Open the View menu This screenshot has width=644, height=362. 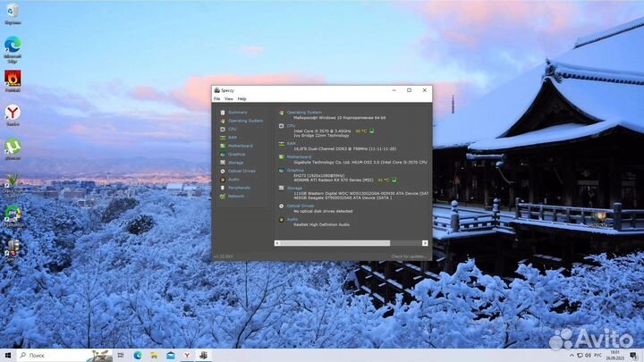coord(228,98)
